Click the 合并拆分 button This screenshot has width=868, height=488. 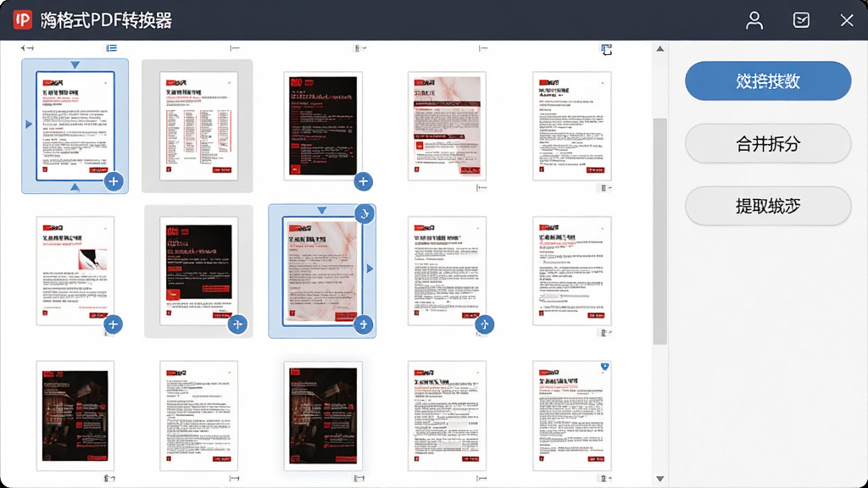[x=768, y=144]
